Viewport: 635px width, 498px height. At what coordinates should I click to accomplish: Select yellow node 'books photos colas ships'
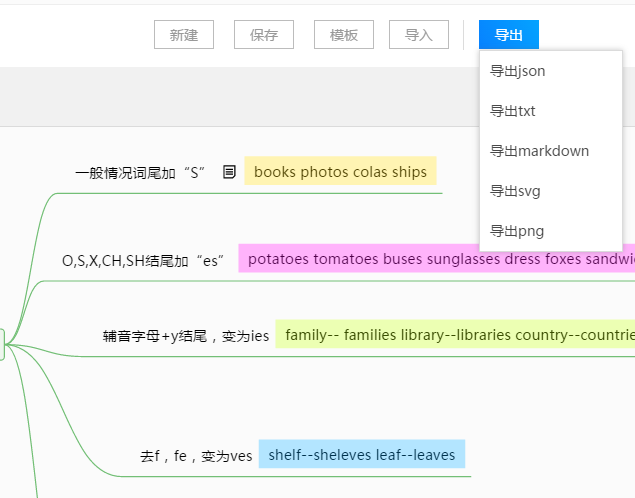340,171
